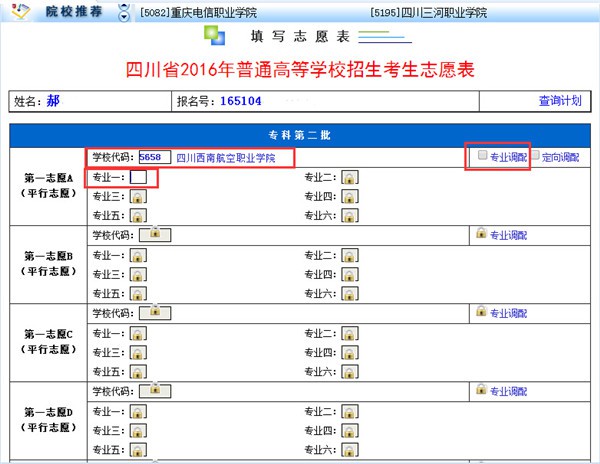The height and width of the screenshot is (464, 600).
Task: Click locked 专业二 field of 第一志愿A
Action: 350,177
